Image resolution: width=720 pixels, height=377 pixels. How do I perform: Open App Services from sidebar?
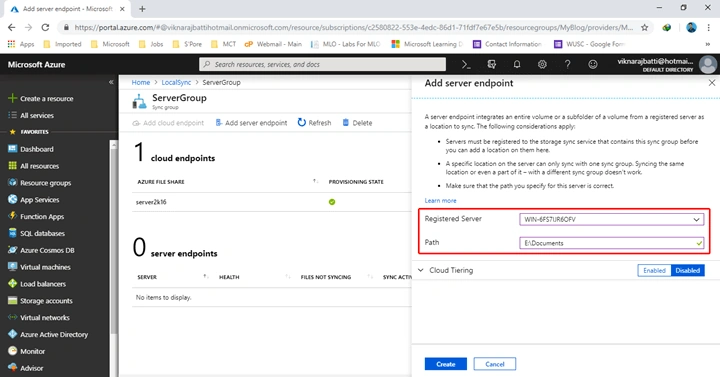pos(39,200)
